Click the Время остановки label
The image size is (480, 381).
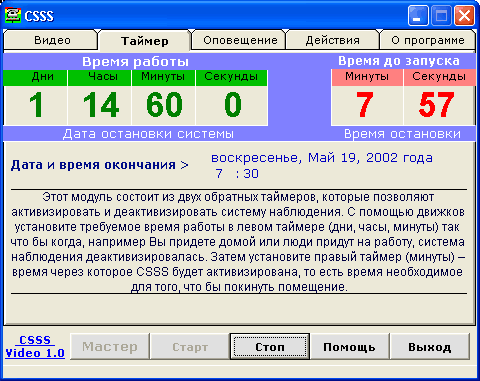(402, 134)
